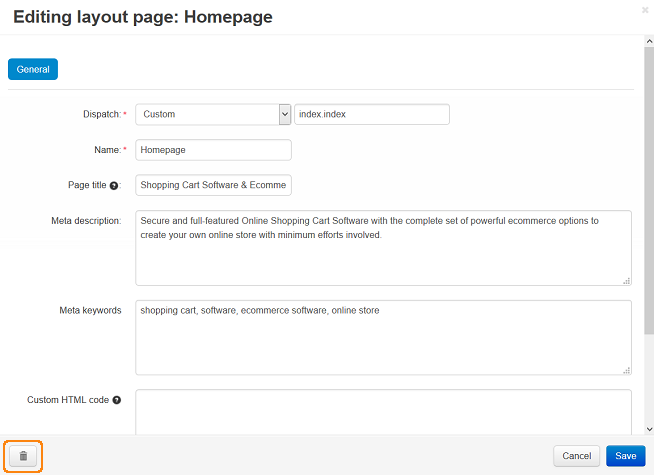Click the Editing layout page: Homepage heading
The image size is (654, 475).
pyautogui.click(x=143, y=17)
